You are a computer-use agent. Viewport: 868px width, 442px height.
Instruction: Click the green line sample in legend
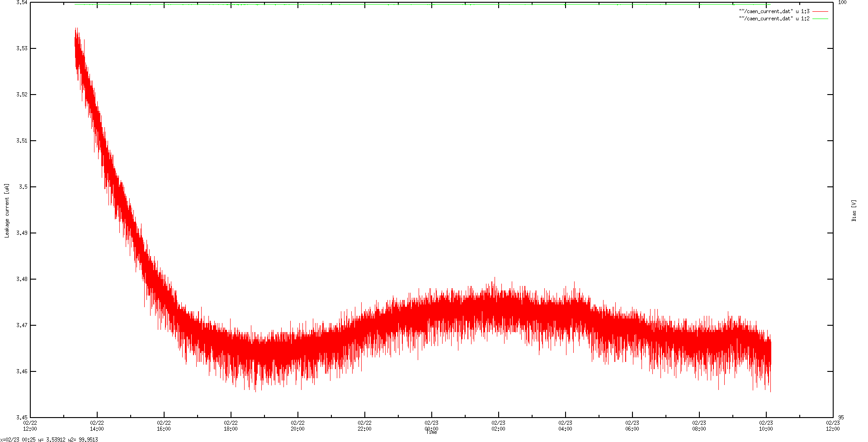pos(820,19)
